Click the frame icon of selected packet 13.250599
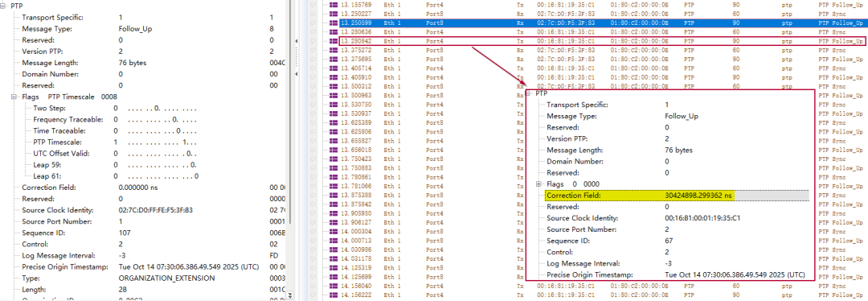Viewport: 868px width, 301px height. pyautogui.click(x=334, y=23)
